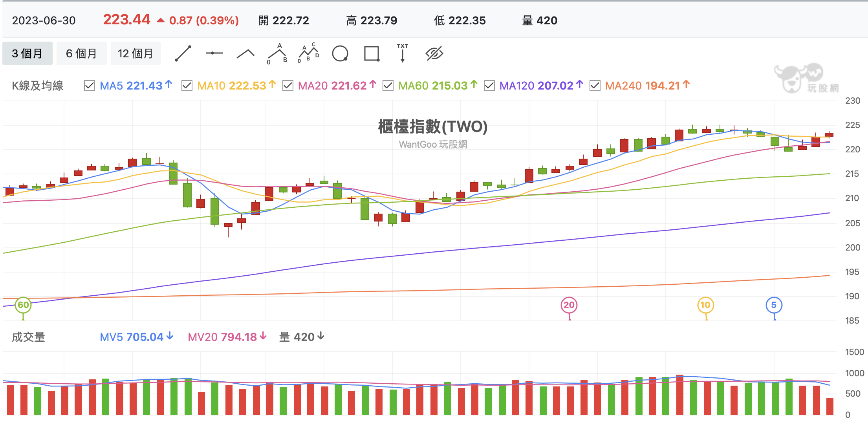The width and height of the screenshot is (868, 421).
Task: Select the rectangle drawing tool
Action: coord(372,54)
